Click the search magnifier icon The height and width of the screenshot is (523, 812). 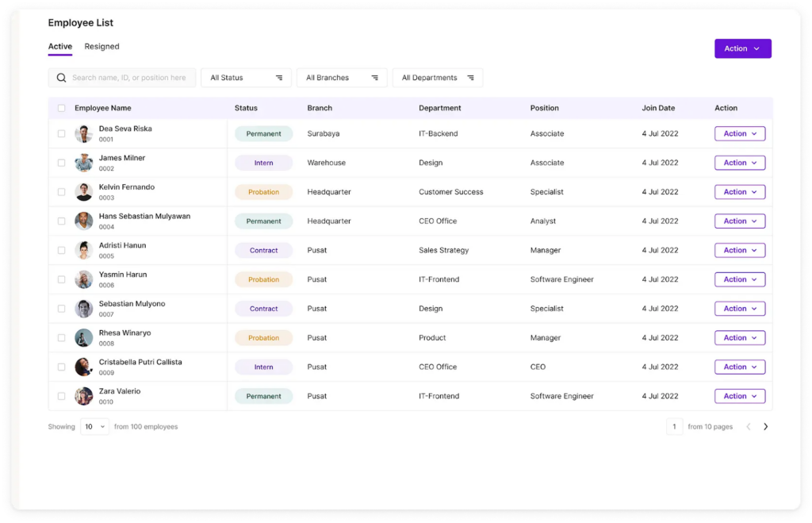[61, 78]
